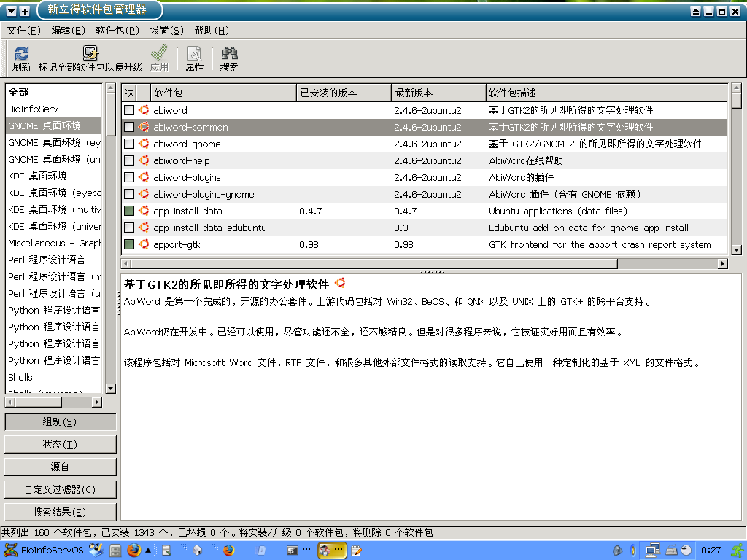
Task: Click the 刷新 (refresh) toolbar icon
Action: pos(21,53)
